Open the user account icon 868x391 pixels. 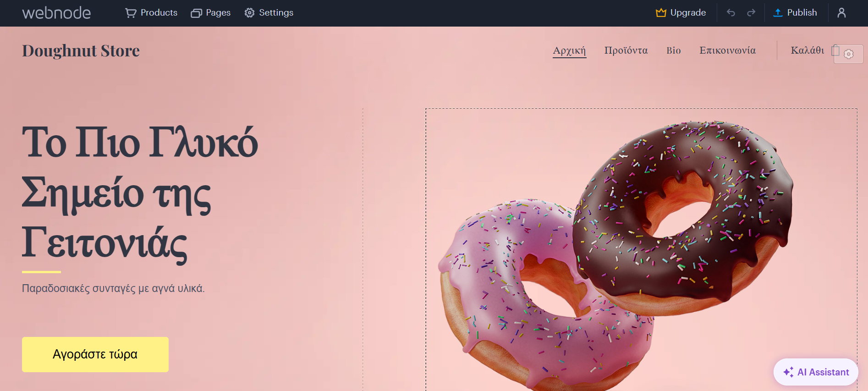(x=841, y=13)
